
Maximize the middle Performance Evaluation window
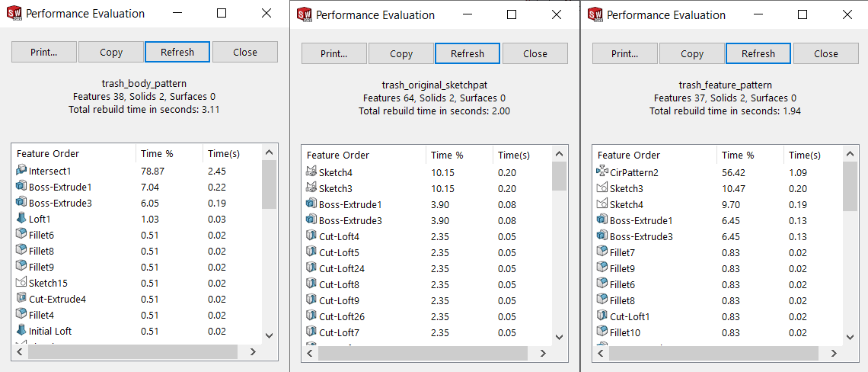(512, 14)
